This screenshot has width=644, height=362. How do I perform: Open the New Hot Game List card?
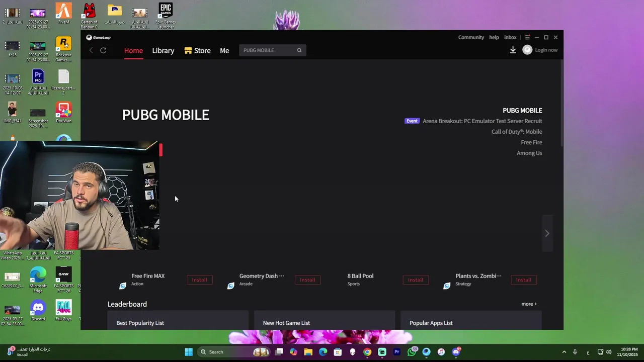coord(325,321)
